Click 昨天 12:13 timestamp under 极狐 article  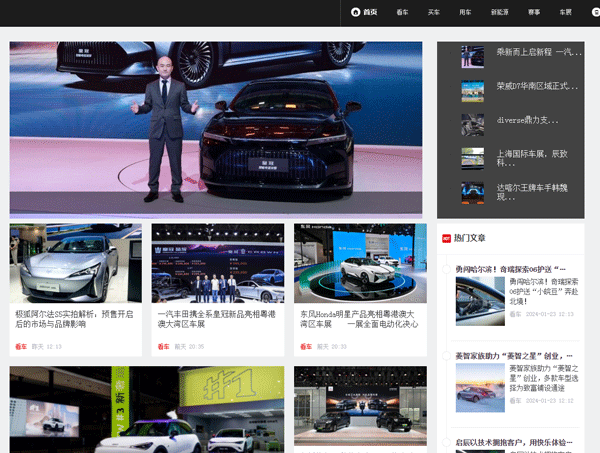click(x=47, y=347)
